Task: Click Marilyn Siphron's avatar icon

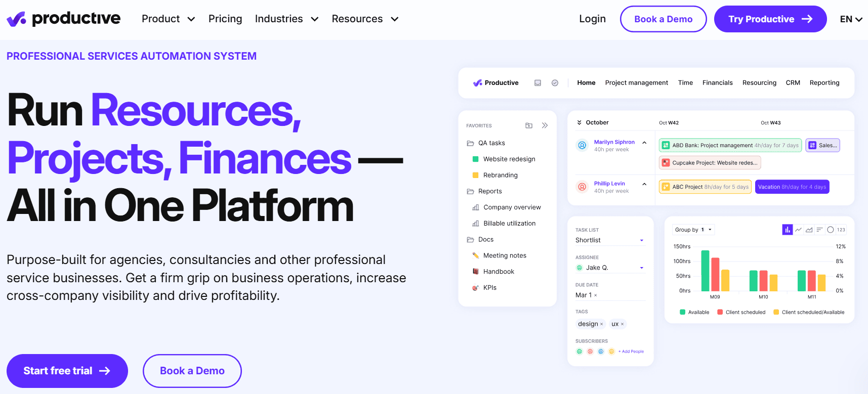Action: coord(582,146)
